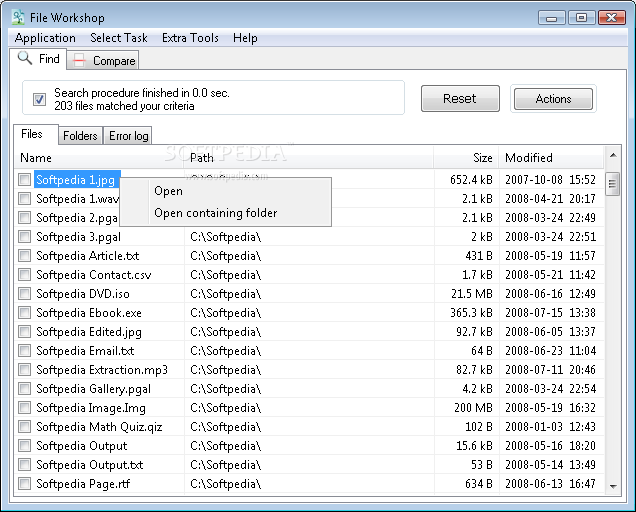The image size is (636, 512).
Task: Select the file Softpedia Contact.csv
Action: point(94,275)
